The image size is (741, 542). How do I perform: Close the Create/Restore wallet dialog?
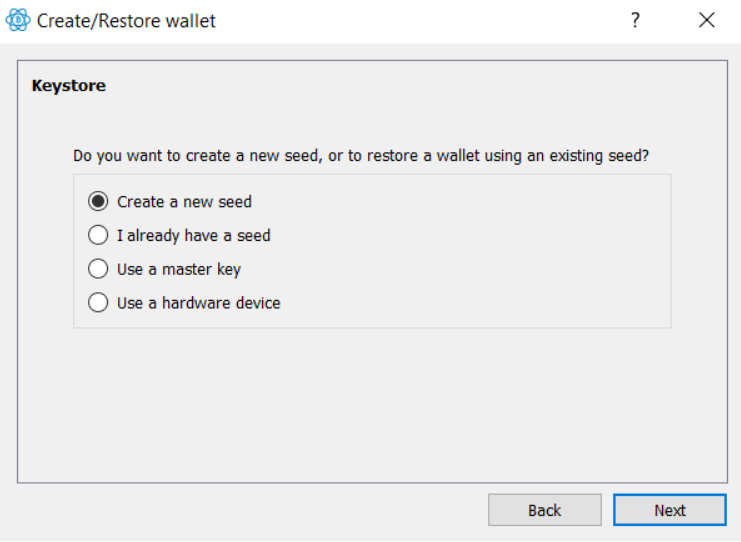click(x=707, y=20)
